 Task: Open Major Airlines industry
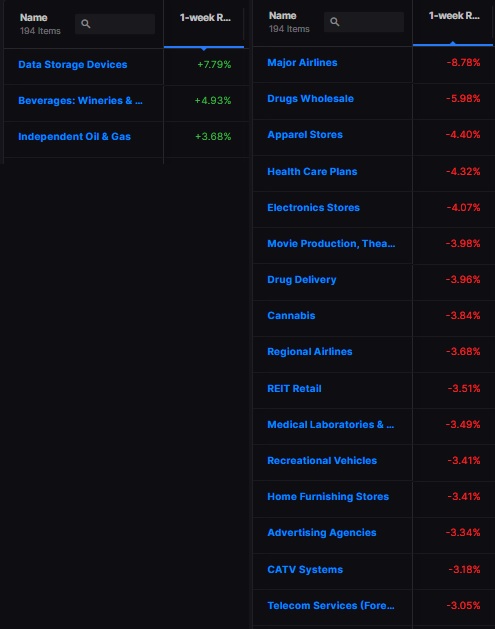pyautogui.click(x=302, y=63)
